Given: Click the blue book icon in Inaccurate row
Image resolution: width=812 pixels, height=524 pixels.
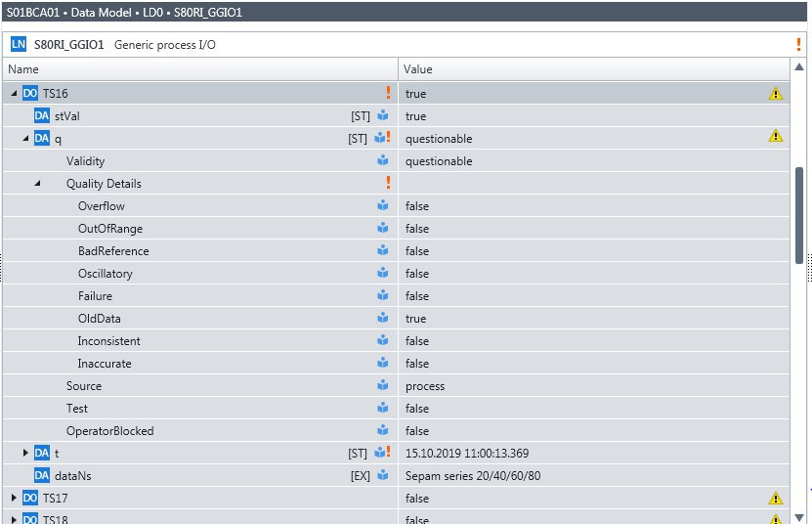Looking at the screenshot, I should tap(383, 363).
